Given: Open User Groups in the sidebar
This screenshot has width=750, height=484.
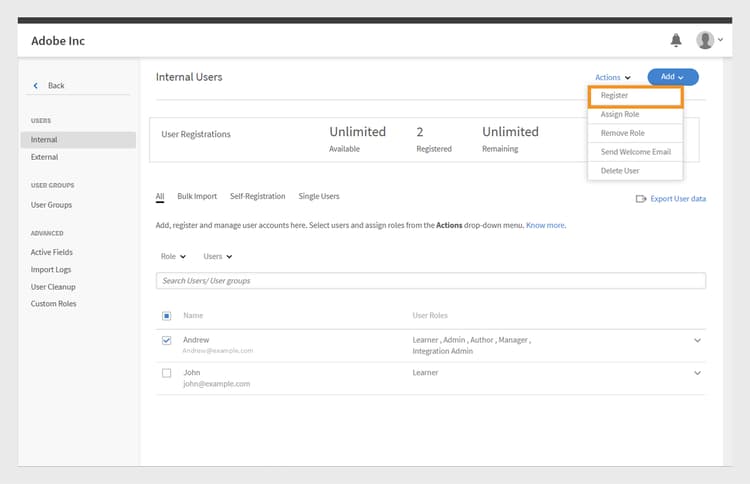Looking at the screenshot, I should tap(51, 205).
